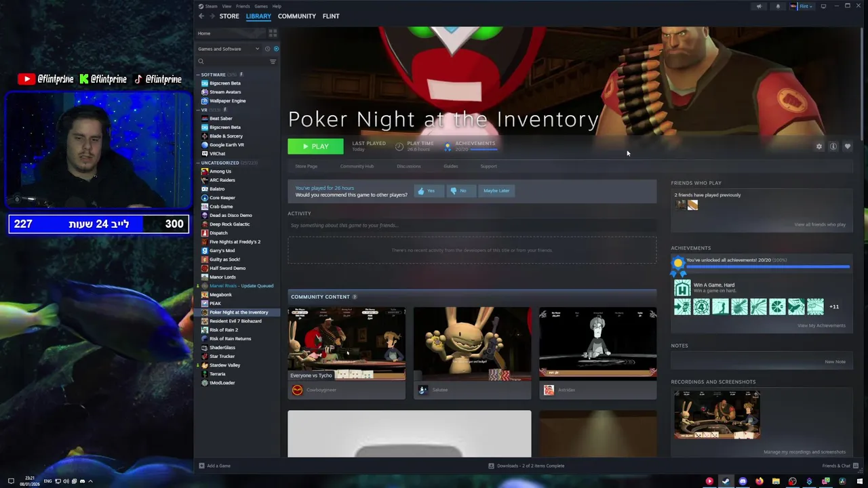This screenshot has height=488, width=868.
Task: Open the recent activity clock filter
Action: 267,49
